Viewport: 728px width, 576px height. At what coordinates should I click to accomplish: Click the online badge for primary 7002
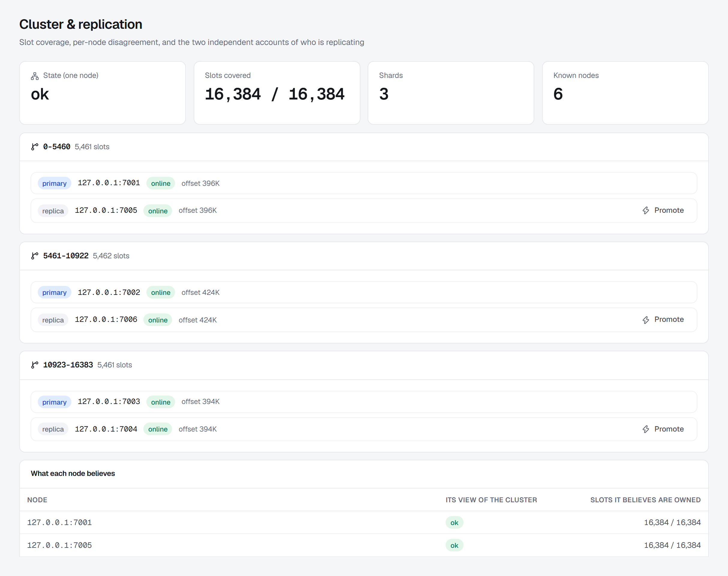coord(161,292)
